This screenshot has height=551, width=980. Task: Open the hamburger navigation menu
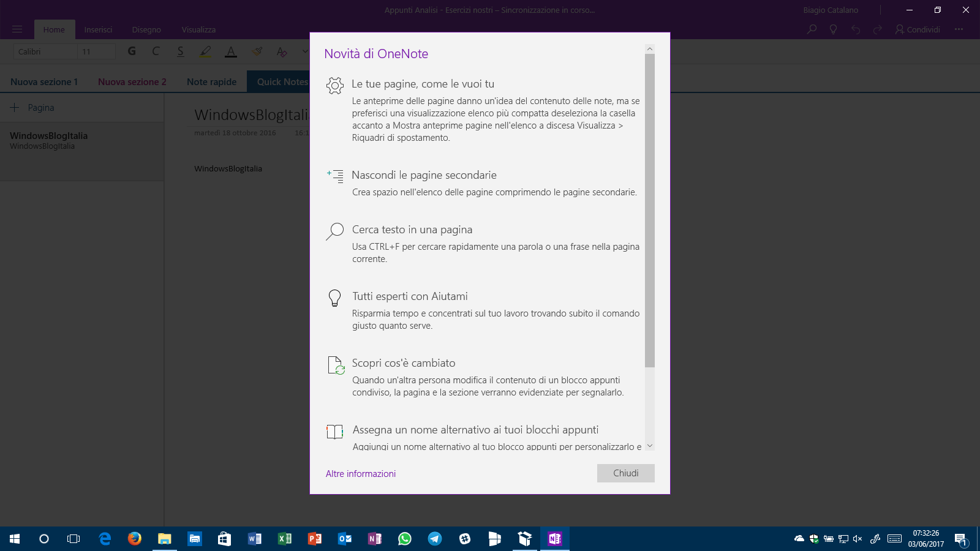tap(17, 29)
